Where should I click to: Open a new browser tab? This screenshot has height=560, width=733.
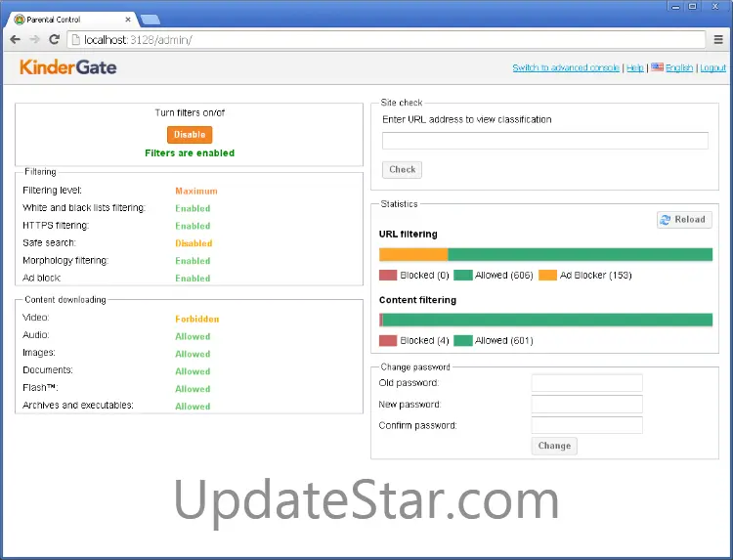pyautogui.click(x=151, y=20)
